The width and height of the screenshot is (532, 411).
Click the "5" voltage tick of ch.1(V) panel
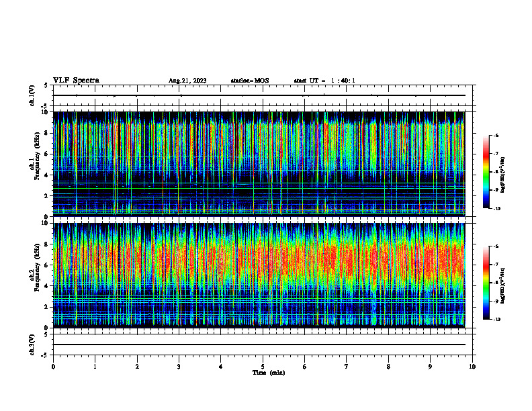pos(46,85)
